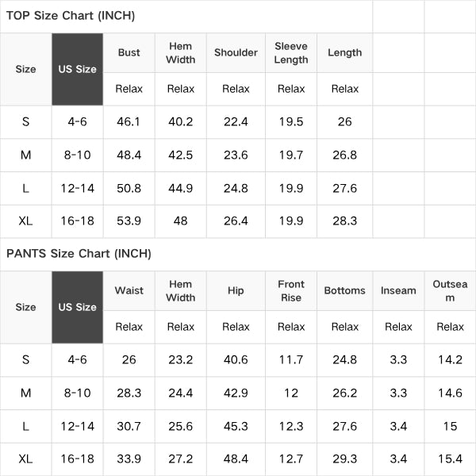Image resolution: width=476 pixels, height=476 pixels.
Task: Click the 46.1 bust value for size S
Action: point(129,121)
